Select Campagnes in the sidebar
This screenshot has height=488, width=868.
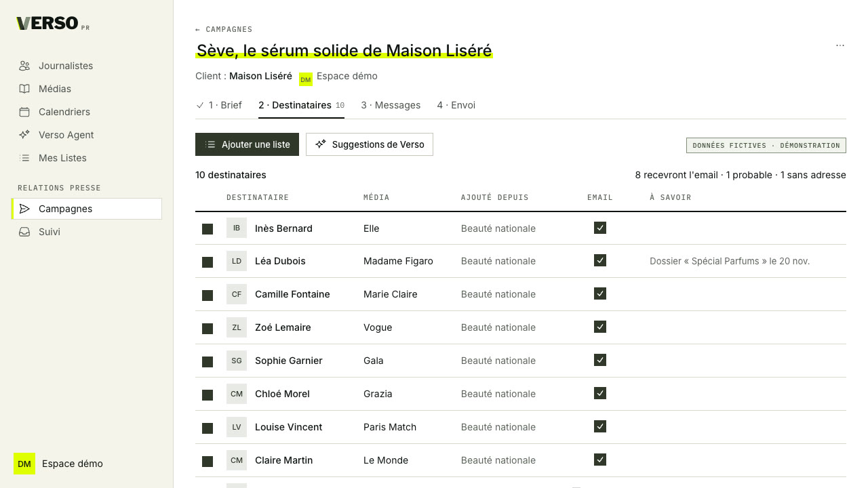tap(86, 209)
